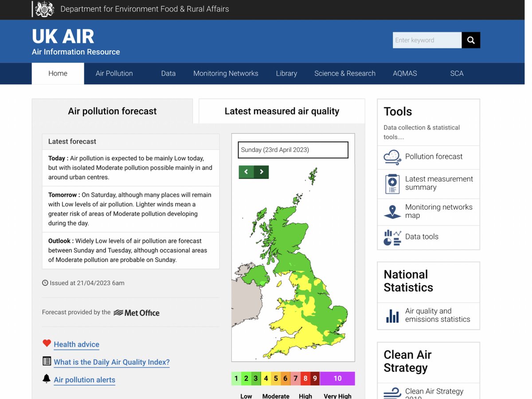Screen dimensions: 532x399
Task: Click the Pollution forecast cloud icon
Action: coord(392,157)
